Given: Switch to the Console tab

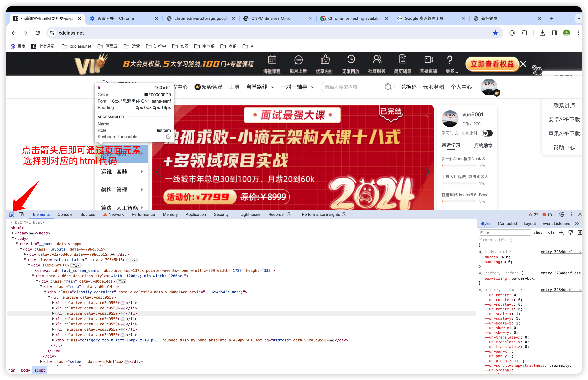Looking at the screenshot, I should [65, 214].
